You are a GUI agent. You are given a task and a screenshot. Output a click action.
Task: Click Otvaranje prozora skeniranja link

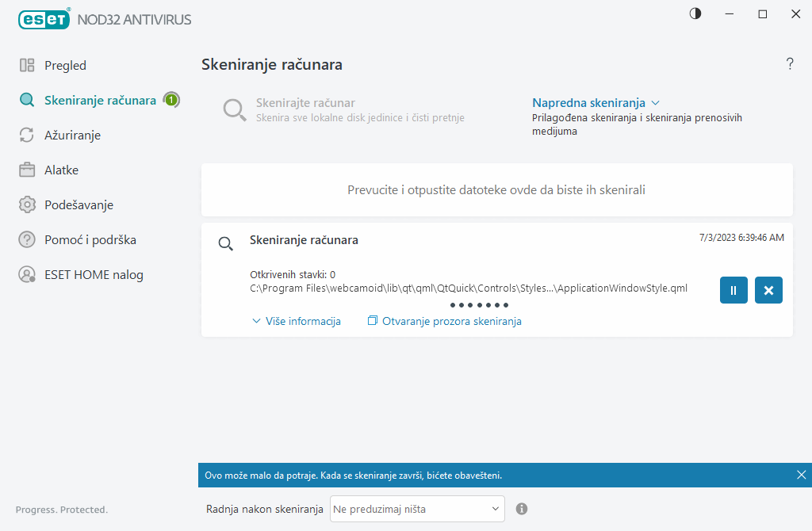tap(445, 321)
